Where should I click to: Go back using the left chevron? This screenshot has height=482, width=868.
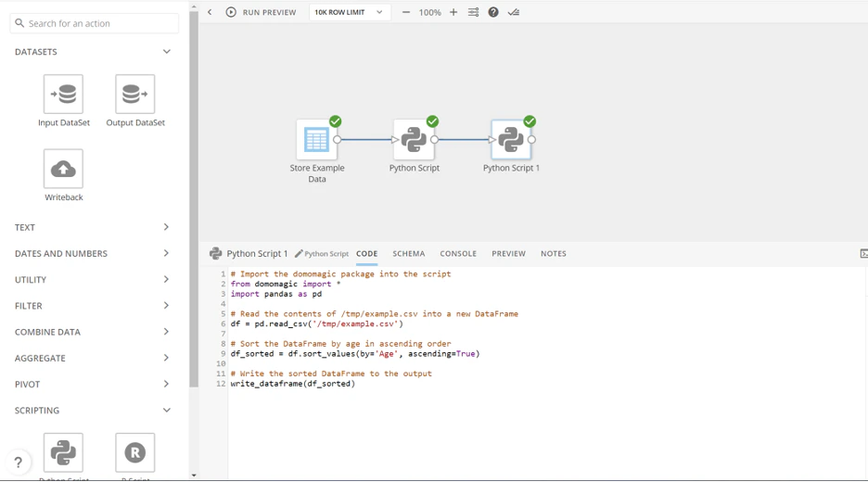210,12
